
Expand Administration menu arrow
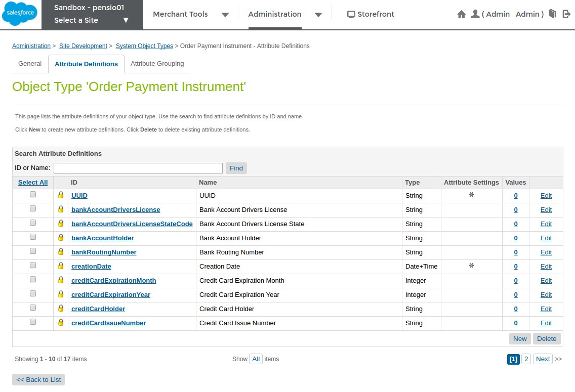click(x=318, y=15)
